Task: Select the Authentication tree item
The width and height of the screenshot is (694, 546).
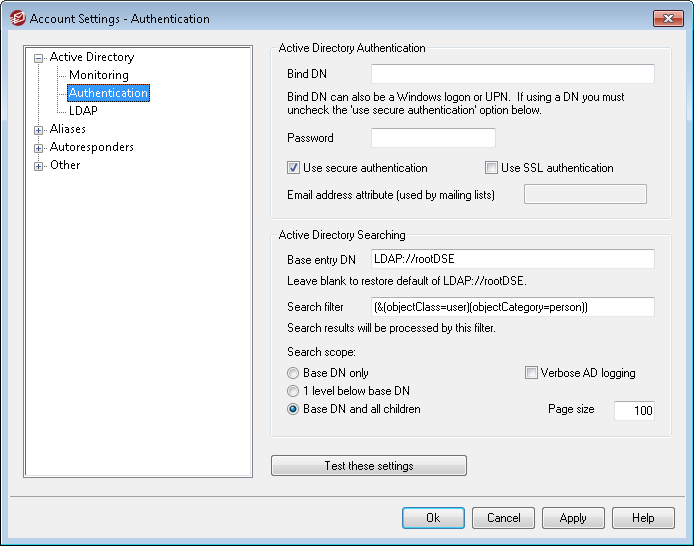Action: [x=108, y=93]
